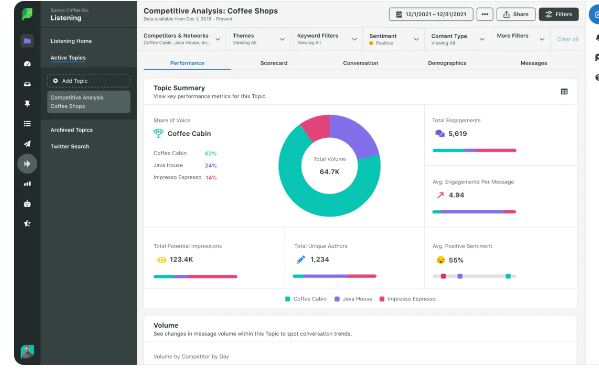Click the Total Engagements color bar

[x=474, y=150]
